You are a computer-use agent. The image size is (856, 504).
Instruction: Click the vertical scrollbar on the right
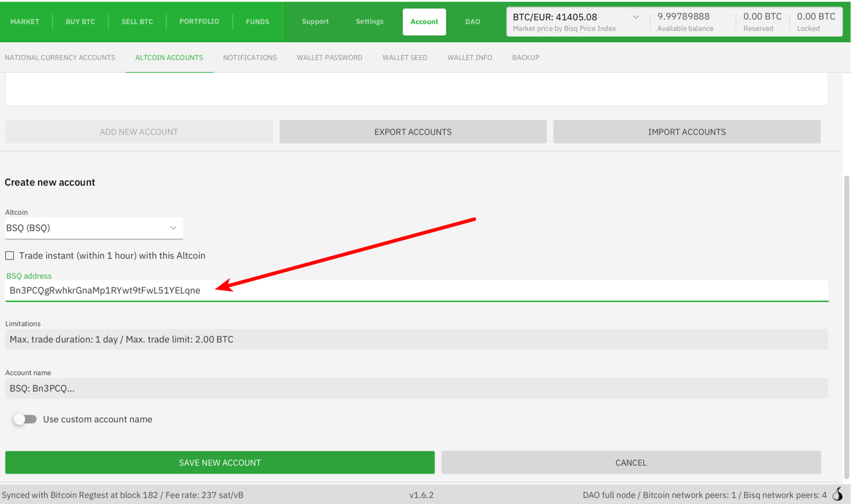(x=846, y=326)
